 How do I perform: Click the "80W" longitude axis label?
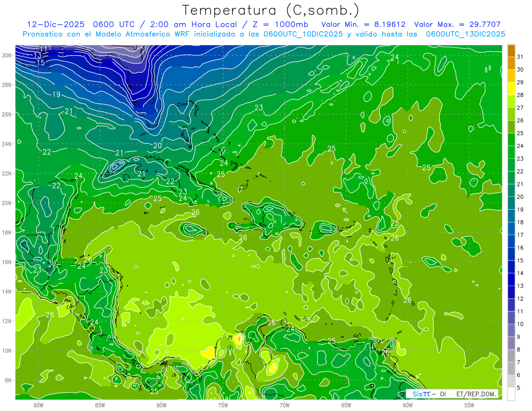(161, 405)
